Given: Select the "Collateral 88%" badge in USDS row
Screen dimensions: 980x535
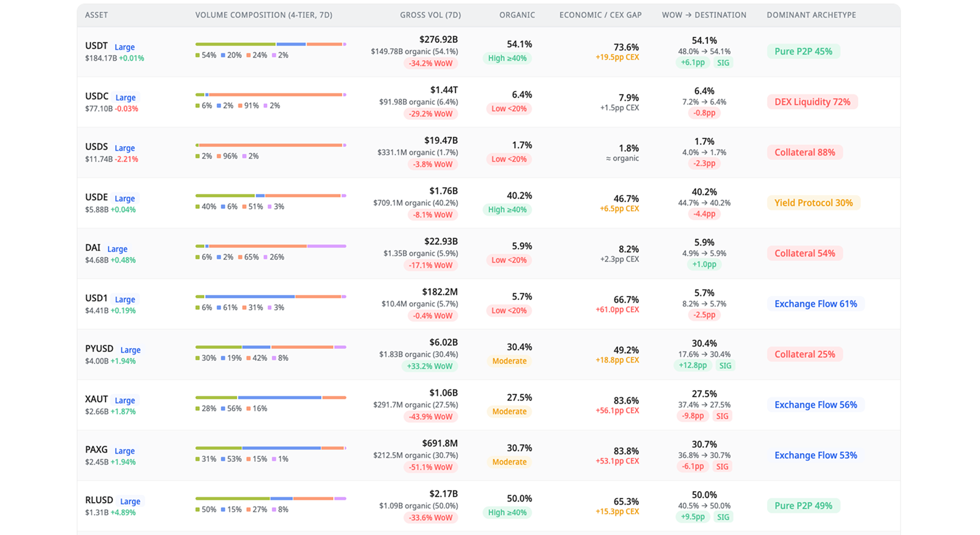Looking at the screenshot, I should tap(805, 152).
